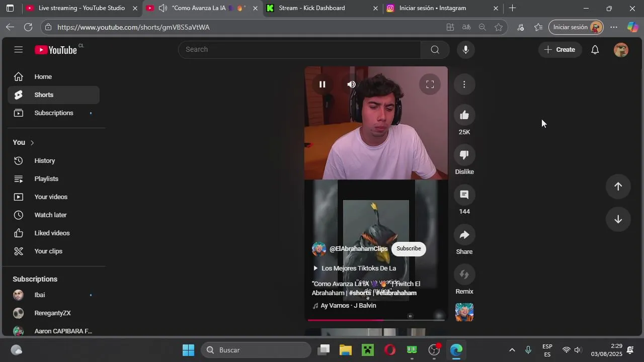Open History in the sidebar
Image resolution: width=644 pixels, height=362 pixels.
[53, 161]
